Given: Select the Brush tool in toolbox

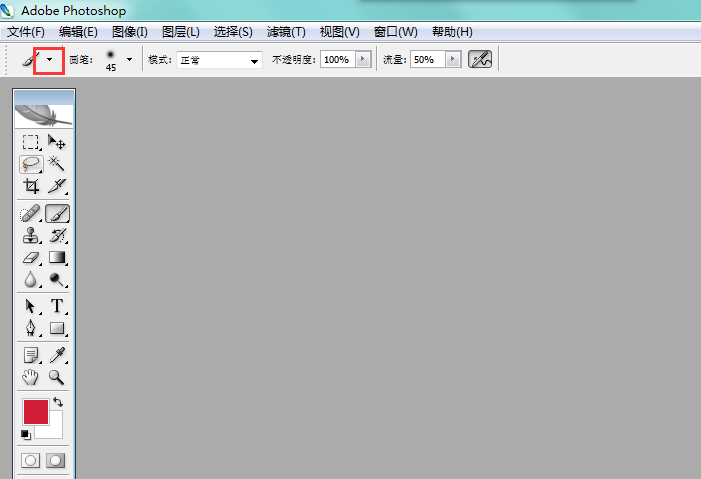Looking at the screenshot, I should click(x=57, y=214).
